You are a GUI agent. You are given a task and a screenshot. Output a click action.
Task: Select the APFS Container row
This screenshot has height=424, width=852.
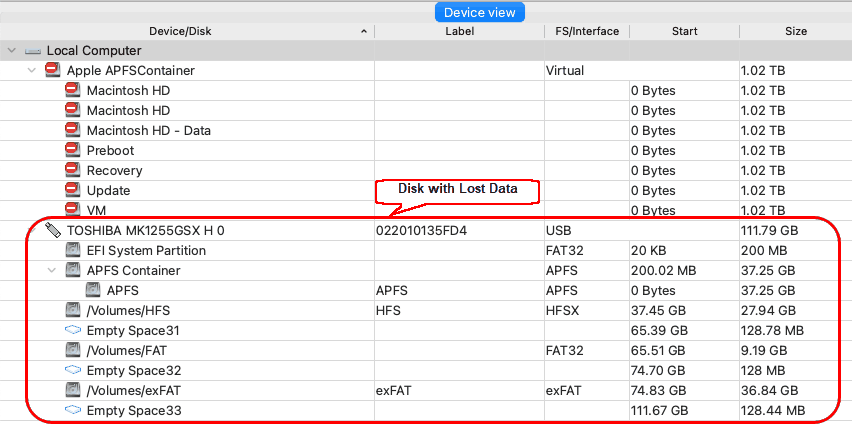click(x=426, y=271)
